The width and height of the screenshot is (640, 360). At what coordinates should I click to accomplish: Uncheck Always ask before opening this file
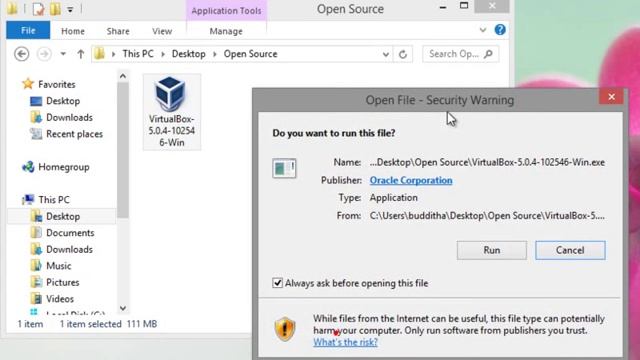[278, 283]
